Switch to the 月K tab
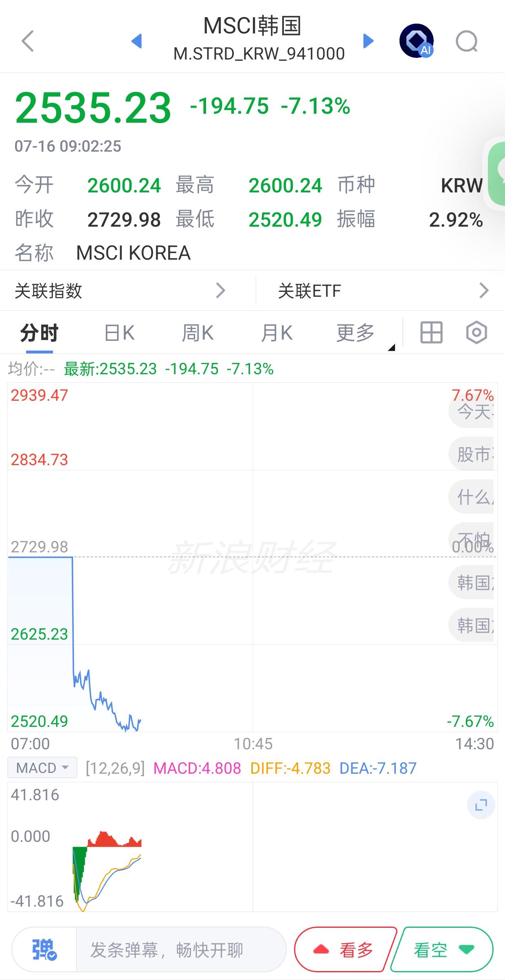Screen dimensions: 505x980 [277, 333]
